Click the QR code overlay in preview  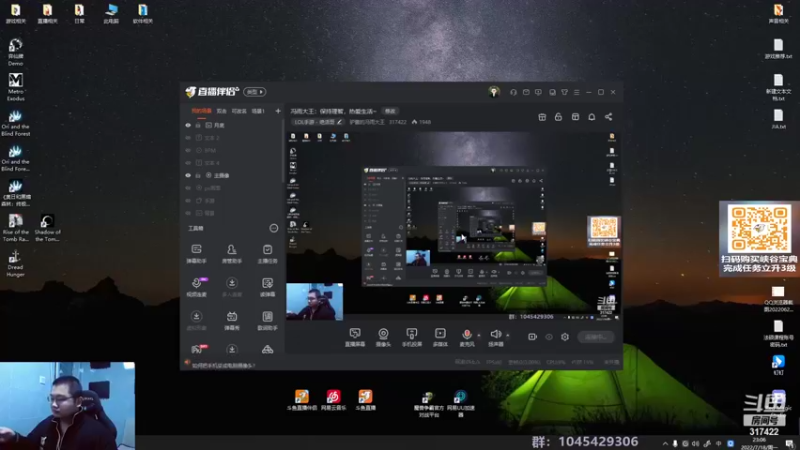click(604, 231)
